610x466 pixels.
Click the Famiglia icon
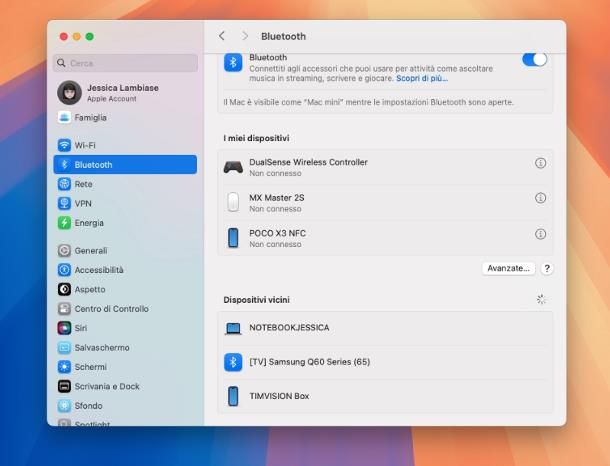click(64, 117)
